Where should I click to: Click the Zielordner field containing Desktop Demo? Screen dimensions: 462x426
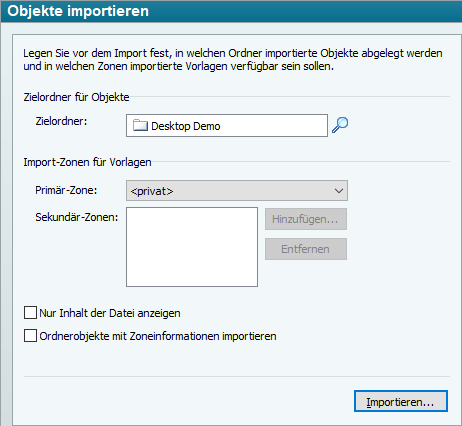point(227,126)
